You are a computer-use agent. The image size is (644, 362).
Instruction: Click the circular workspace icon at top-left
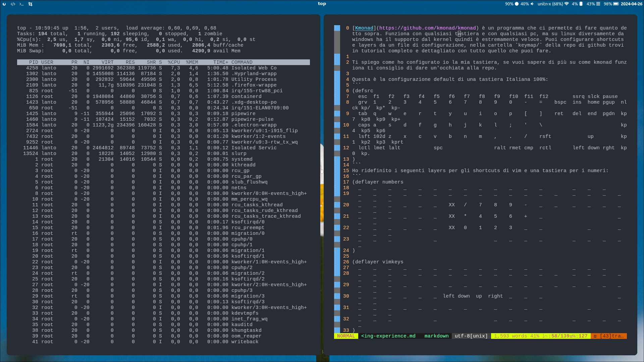click(x=4, y=4)
